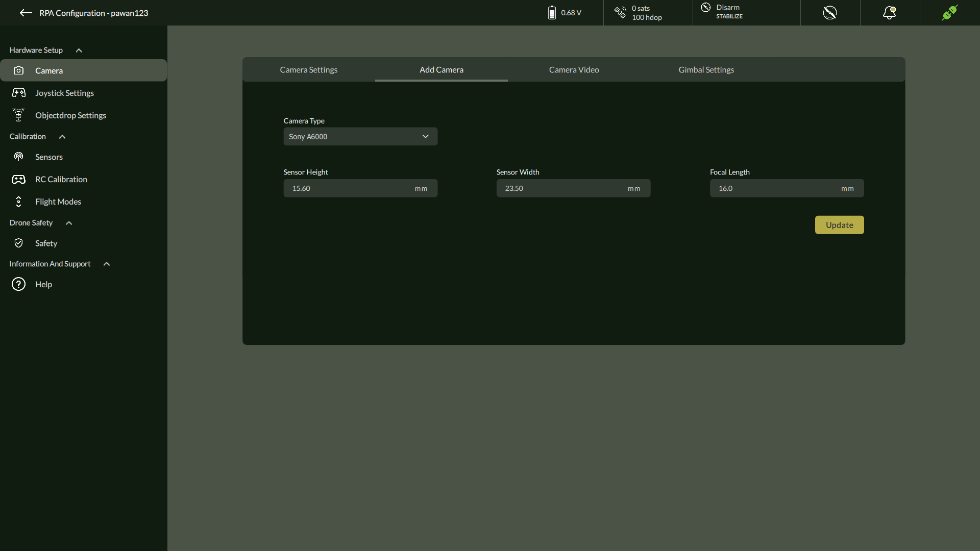Open the Gimbal Settings tab

706,70
